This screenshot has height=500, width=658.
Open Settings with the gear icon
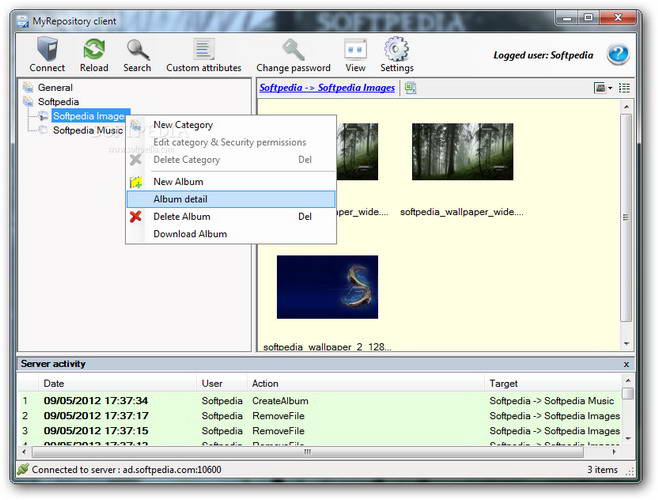pos(397,49)
